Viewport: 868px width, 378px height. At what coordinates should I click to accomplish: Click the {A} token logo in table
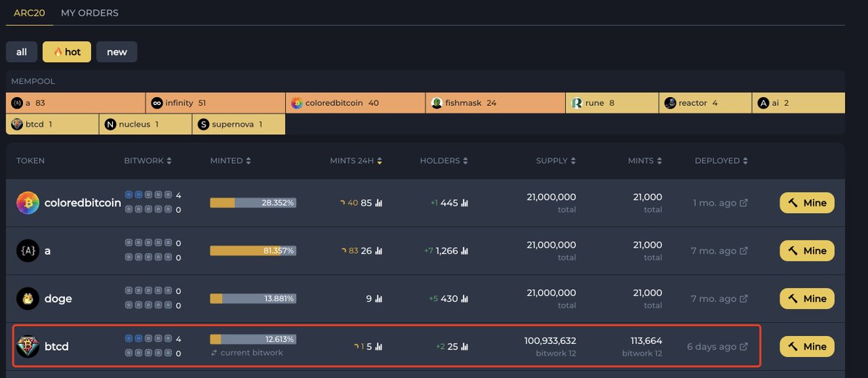click(x=28, y=251)
